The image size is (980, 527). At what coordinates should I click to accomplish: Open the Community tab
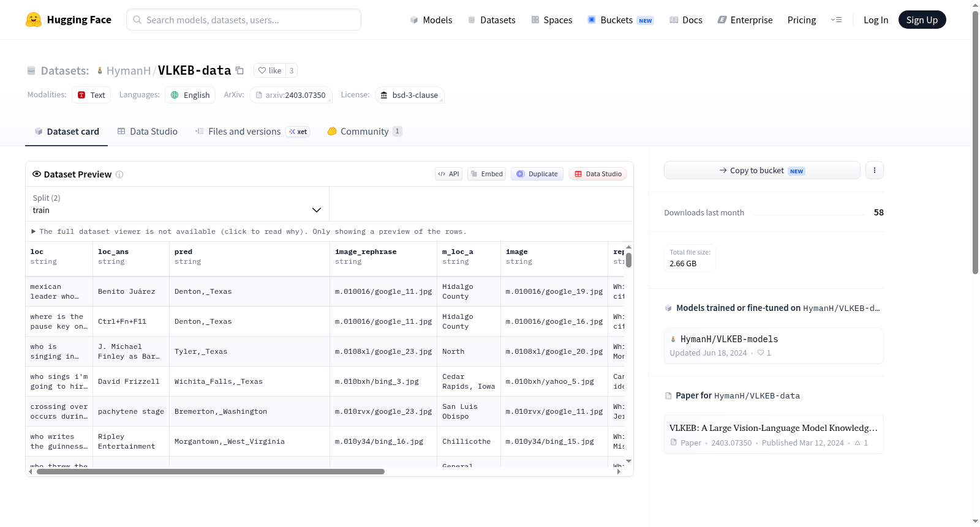tap(364, 131)
